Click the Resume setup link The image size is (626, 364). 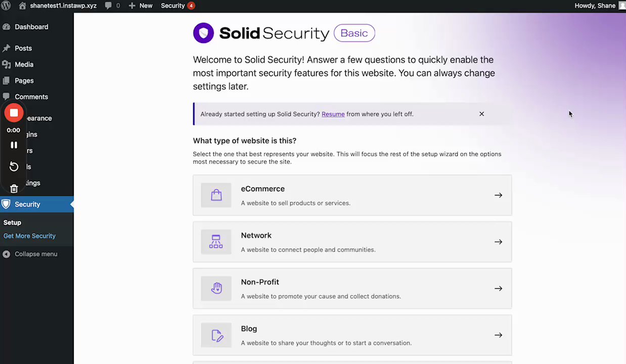coord(333,114)
